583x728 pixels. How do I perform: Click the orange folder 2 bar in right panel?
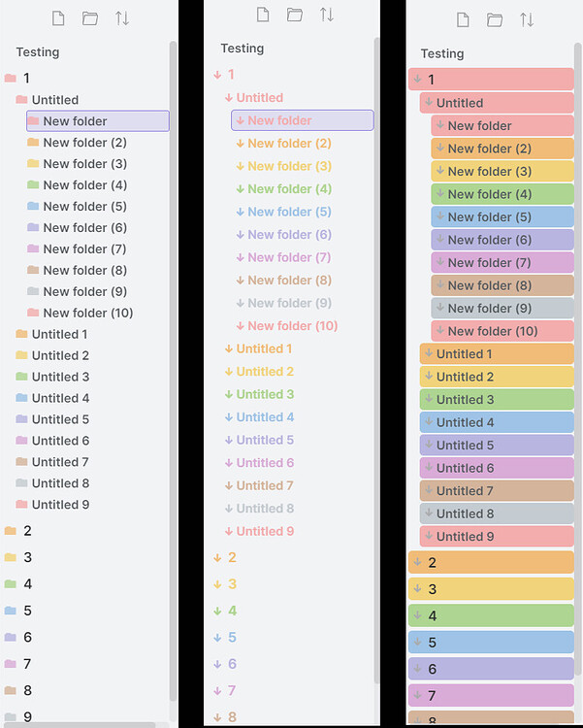coord(491,562)
